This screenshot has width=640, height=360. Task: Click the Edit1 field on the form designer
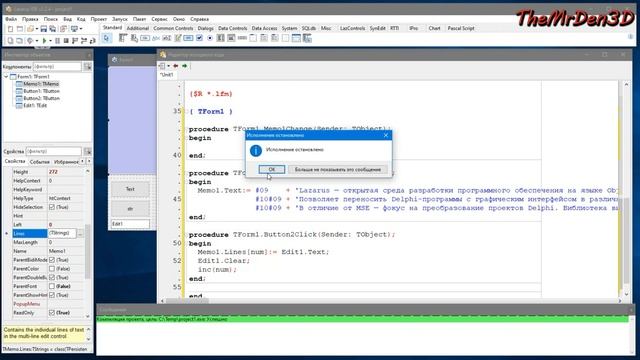tap(130, 224)
